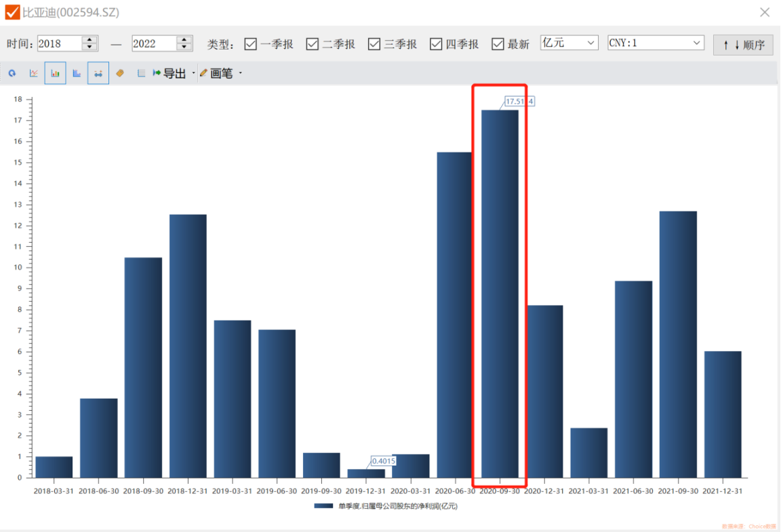
Task: Click the 2020-12-31 bar
Action: [x=545, y=392]
